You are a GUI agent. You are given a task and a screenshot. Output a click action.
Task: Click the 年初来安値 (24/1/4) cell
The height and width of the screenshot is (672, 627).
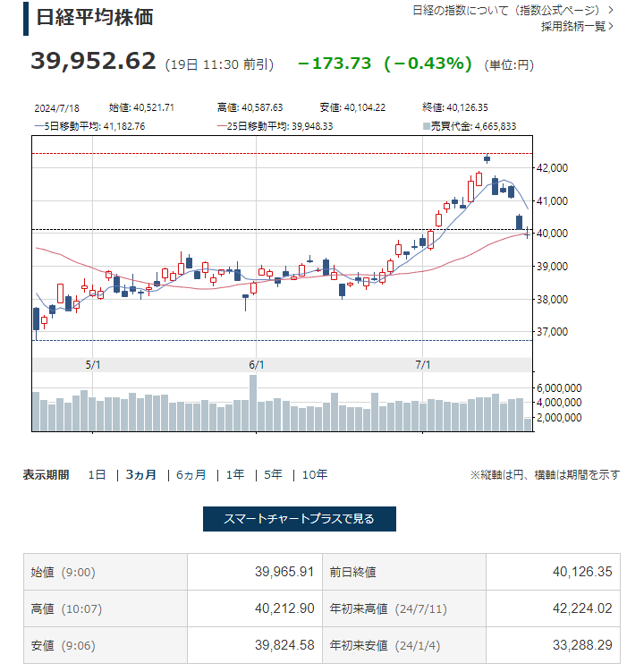[x=404, y=645]
